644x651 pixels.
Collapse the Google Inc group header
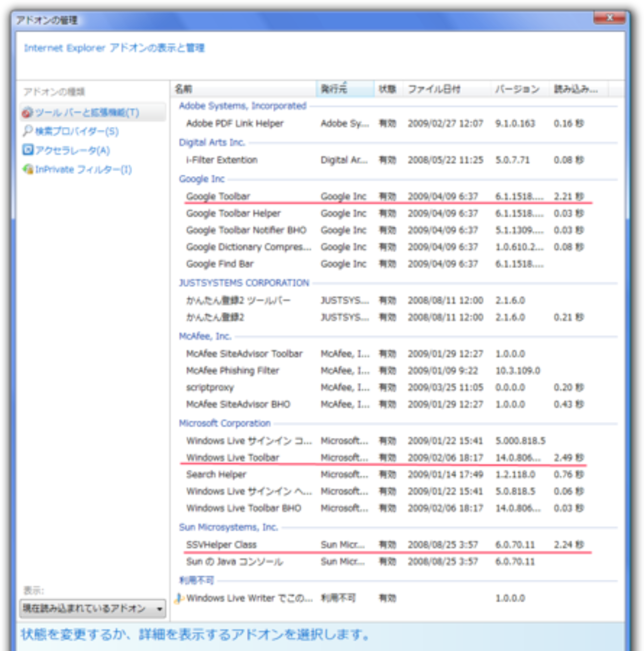tap(202, 179)
